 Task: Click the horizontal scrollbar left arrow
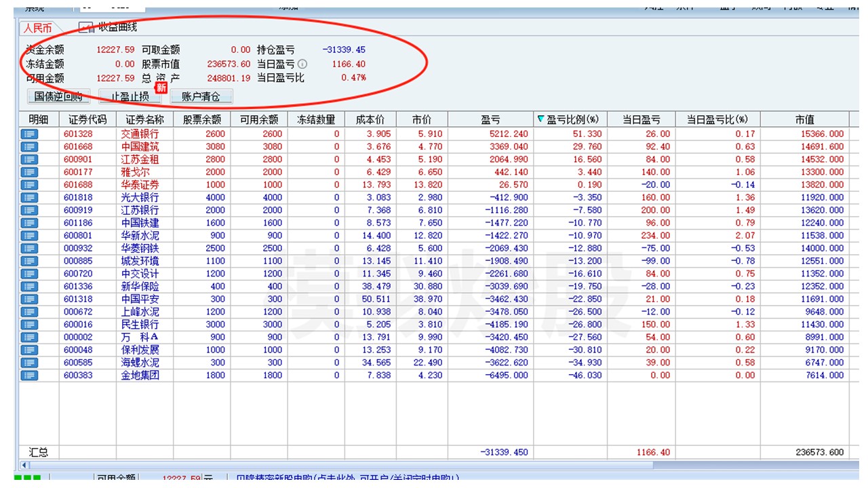pyautogui.click(x=25, y=466)
